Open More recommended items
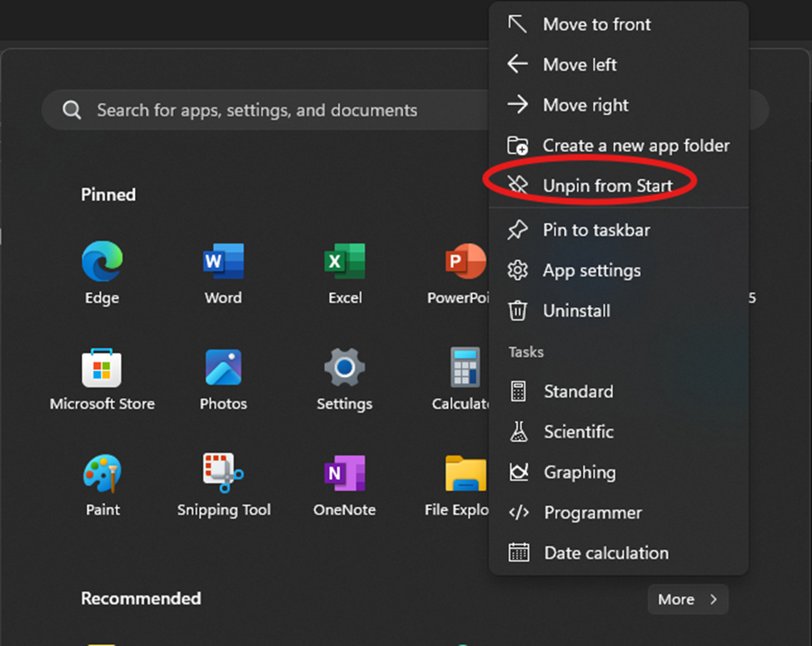812x646 pixels. click(688, 599)
